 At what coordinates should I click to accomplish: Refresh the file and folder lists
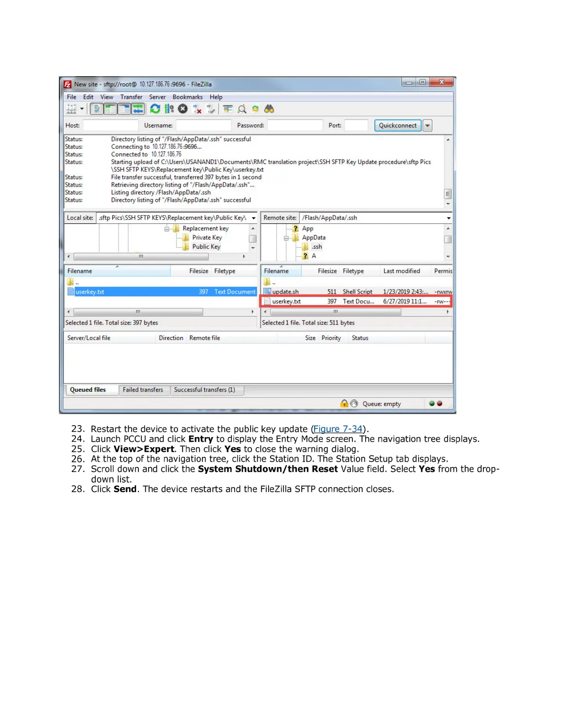[x=155, y=109]
